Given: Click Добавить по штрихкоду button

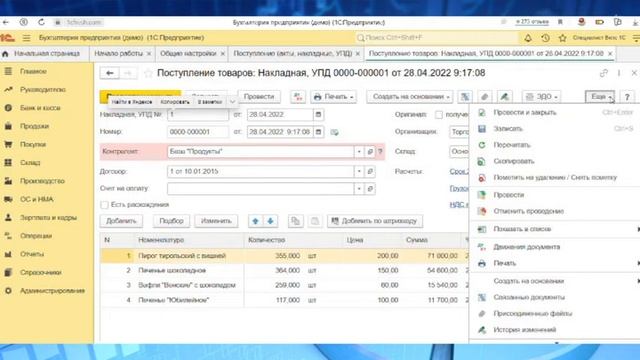Looking at the screenshot, I should 375,221.
